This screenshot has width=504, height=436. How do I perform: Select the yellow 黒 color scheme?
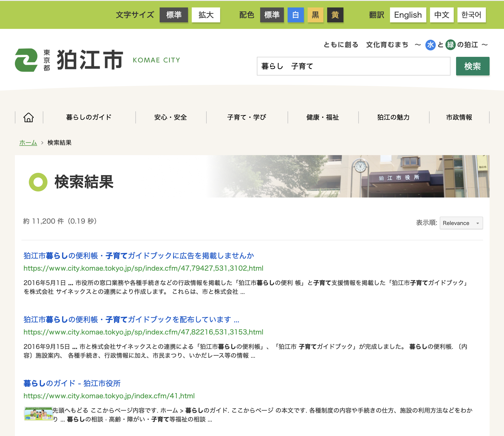tap(316, 15)
